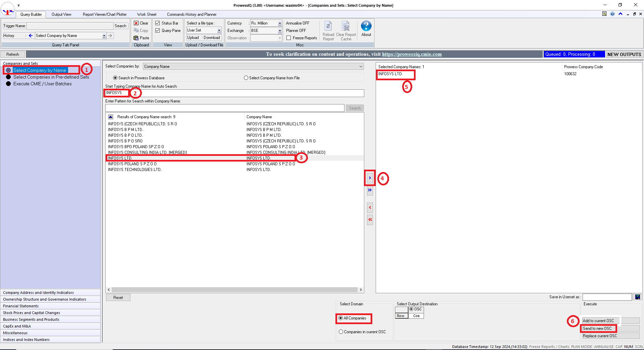Image resolution: width=644 pixels, height=350 pixels.
Task: Click the Upload button
Action: pos(193,38)
